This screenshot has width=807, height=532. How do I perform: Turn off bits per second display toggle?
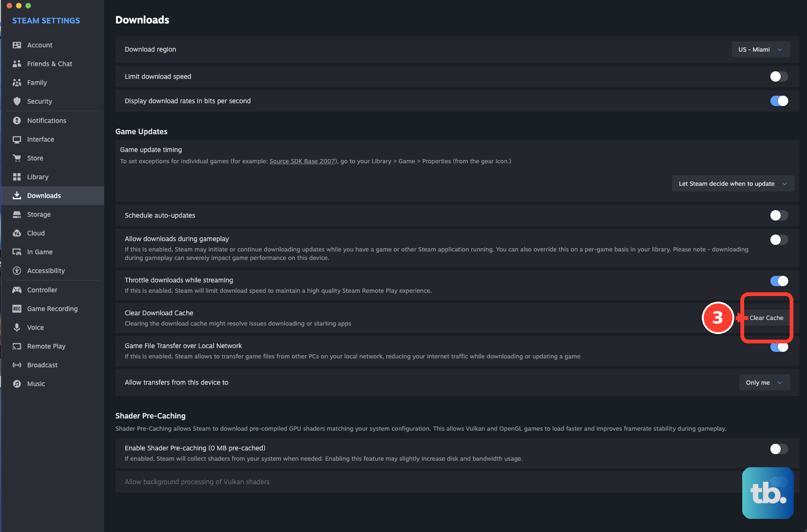779,101
